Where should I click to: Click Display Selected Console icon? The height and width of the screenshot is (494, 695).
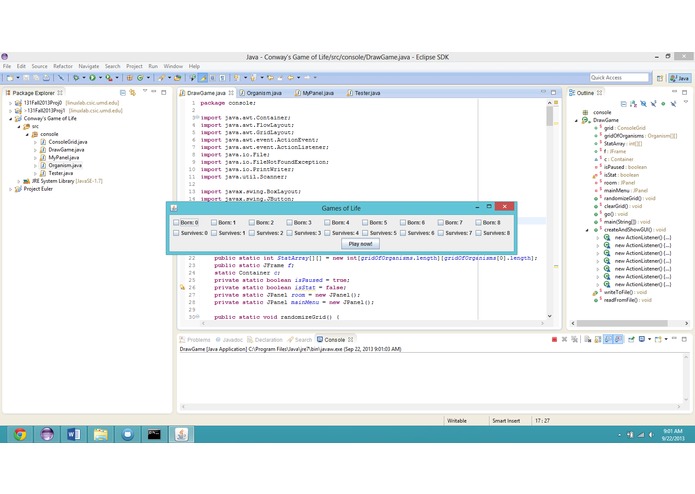click(642, 340)
